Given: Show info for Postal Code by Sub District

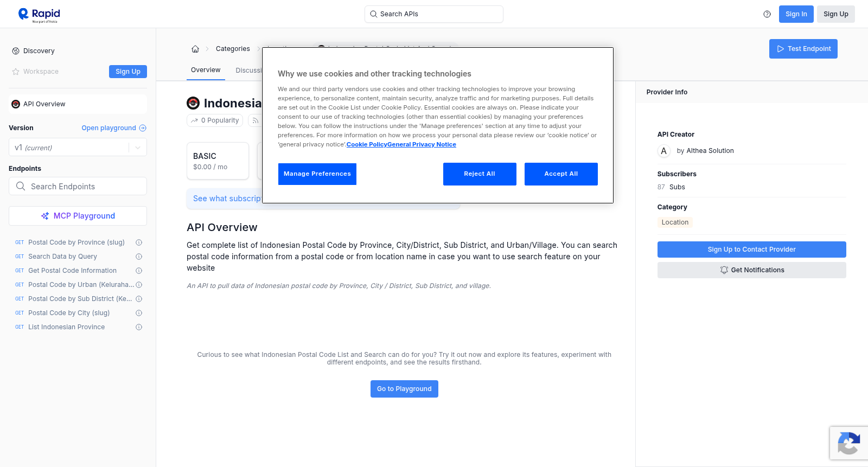Looking at the screenshot, I should (139, 299).
